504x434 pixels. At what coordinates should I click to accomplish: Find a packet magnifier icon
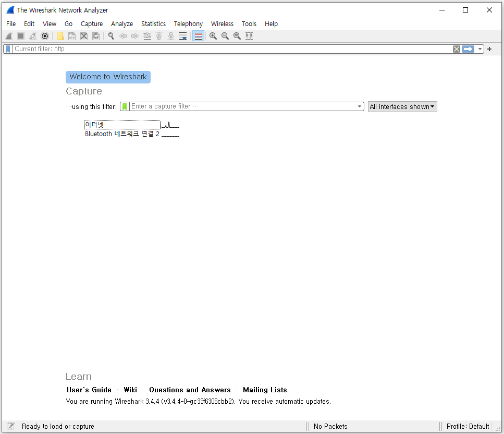[x=111, y=36]
